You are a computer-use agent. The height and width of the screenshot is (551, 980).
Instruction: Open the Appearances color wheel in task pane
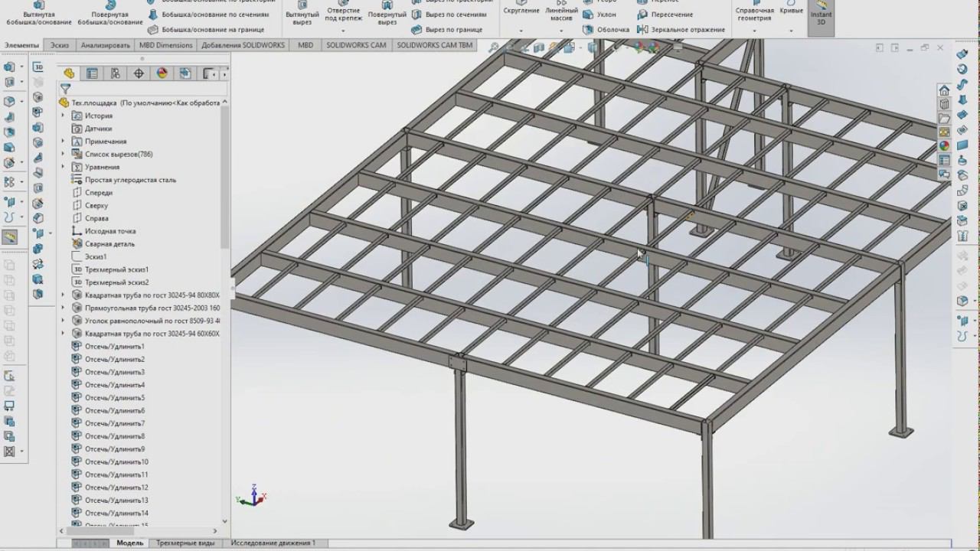[944, 146]
